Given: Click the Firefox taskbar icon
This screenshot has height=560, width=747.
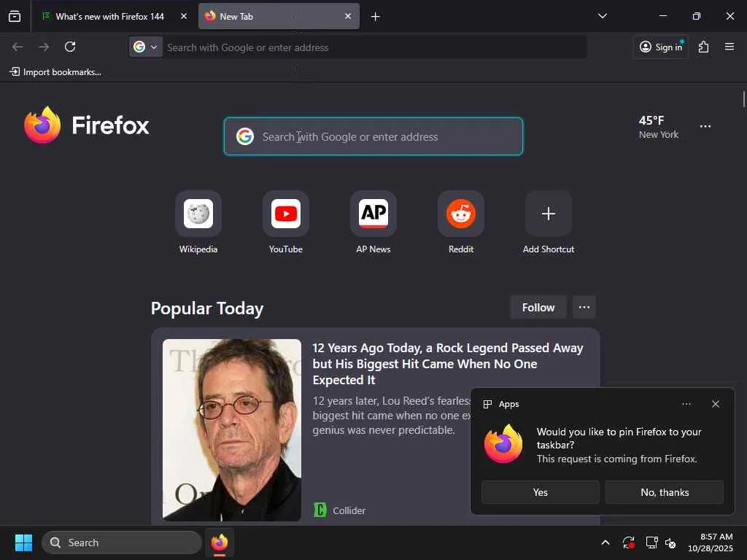Looking at the screenshot, I should click(220, 542).
